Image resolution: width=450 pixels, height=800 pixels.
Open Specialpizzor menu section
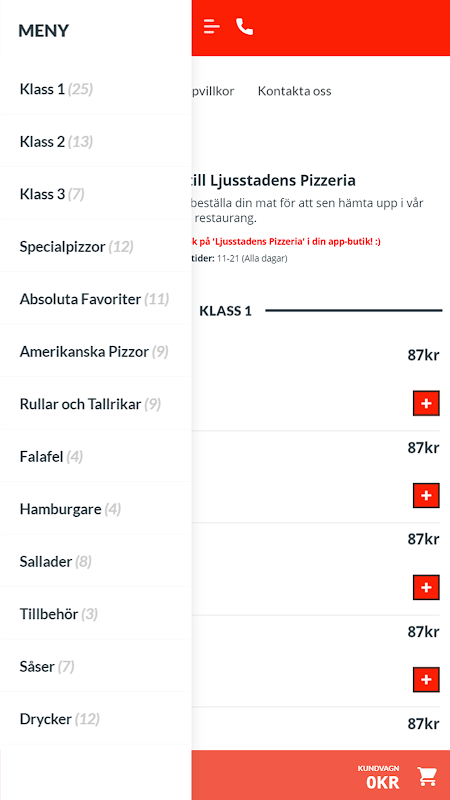pyautogui.click(x=95, y=247)
